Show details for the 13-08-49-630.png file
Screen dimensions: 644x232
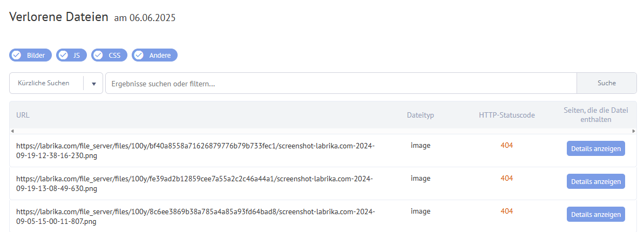coord(595,181)
